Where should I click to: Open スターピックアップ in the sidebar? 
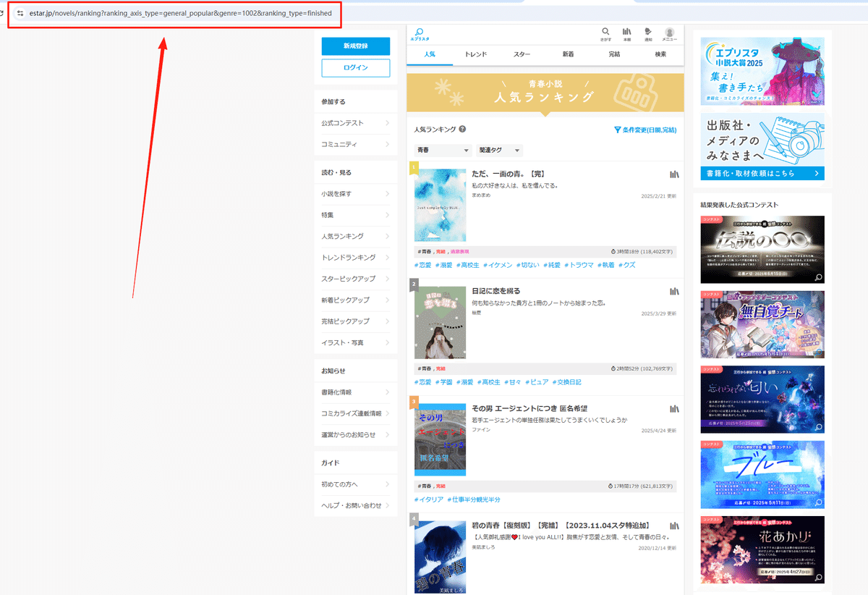356,279
